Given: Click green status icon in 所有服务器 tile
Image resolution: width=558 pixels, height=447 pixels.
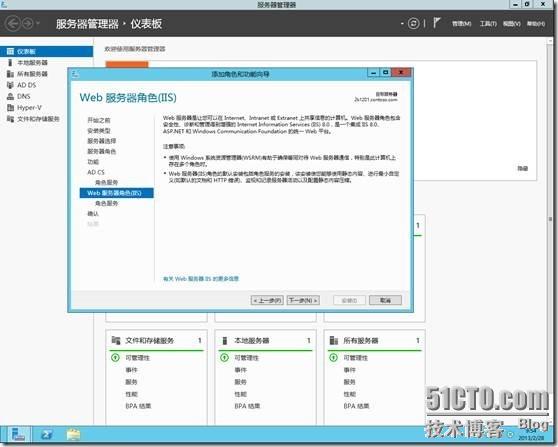Looking at the screenshot, I should [333, 357].
